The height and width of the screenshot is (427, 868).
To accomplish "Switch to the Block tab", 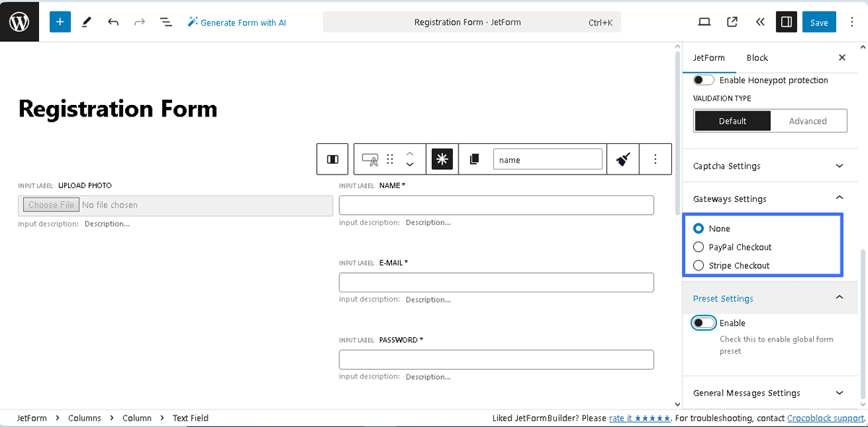I will 757,58.
